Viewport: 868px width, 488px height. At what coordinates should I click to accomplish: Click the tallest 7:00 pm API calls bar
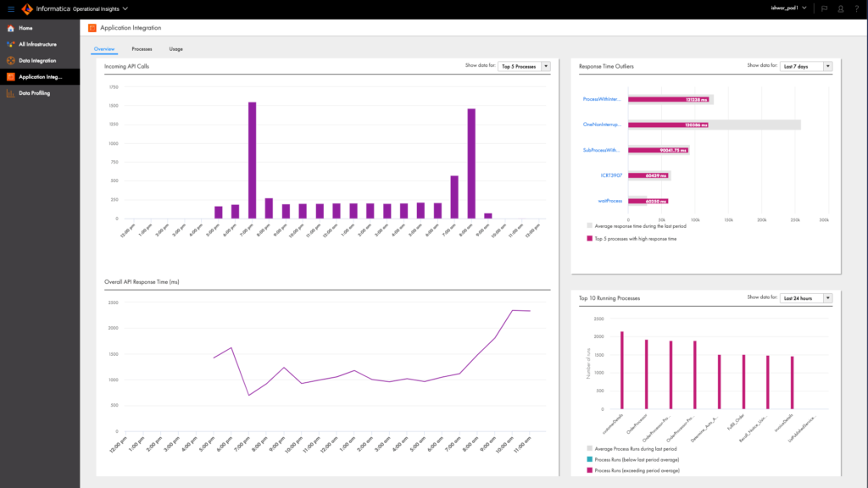tap(252, 160)
